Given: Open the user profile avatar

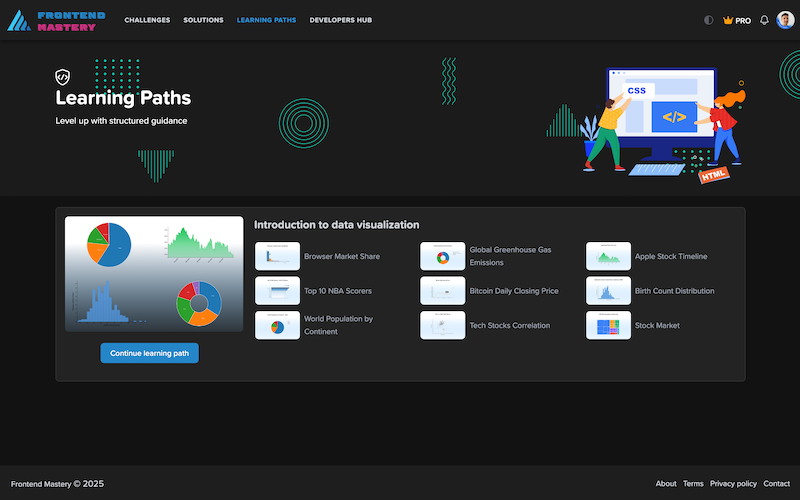Looking at the screenshot, I should [x=785, y=20].
